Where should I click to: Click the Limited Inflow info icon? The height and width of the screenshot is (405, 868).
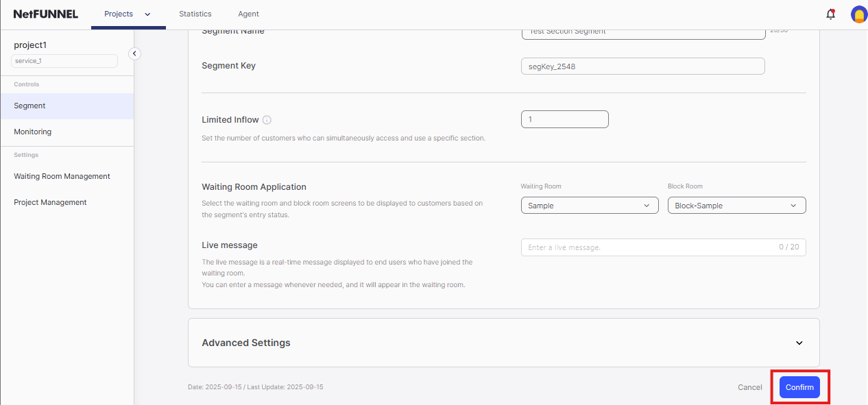click(x=267, y=120)
